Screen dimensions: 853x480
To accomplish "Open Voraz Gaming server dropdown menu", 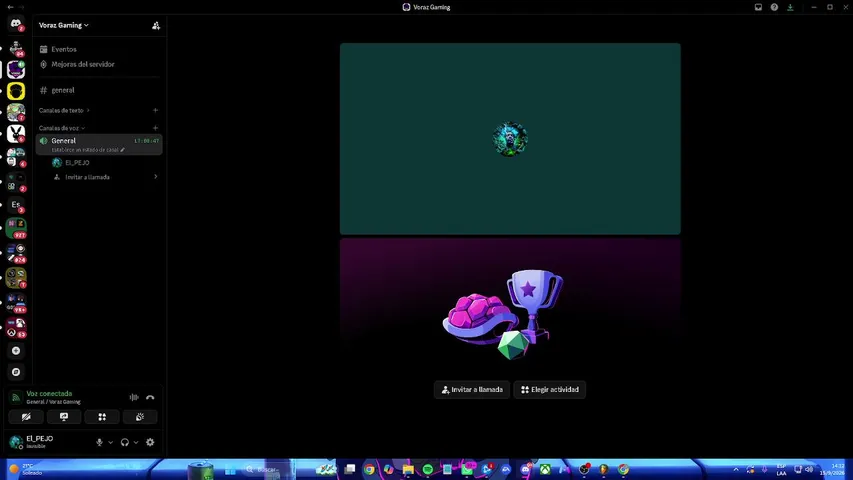I will pyautogui.click(x=64, y=25).
